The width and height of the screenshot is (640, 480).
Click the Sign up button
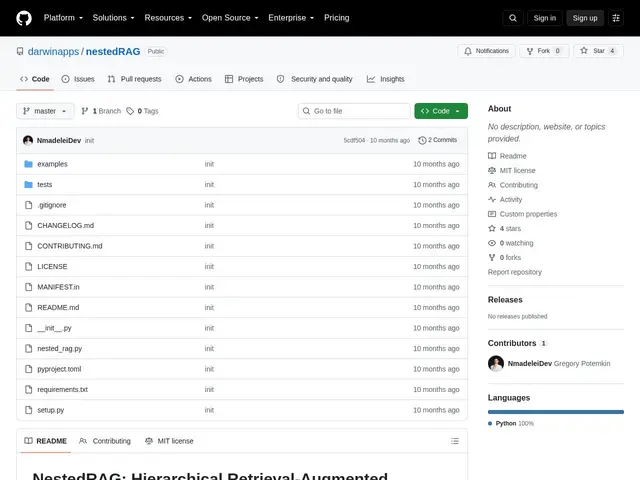[584, 18]
